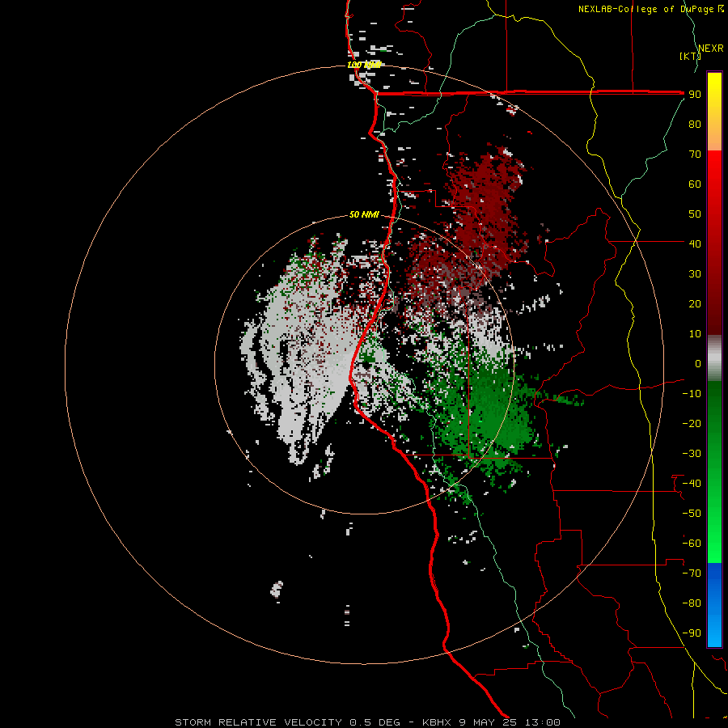Click the 60 knot scale label

(695, 184)
